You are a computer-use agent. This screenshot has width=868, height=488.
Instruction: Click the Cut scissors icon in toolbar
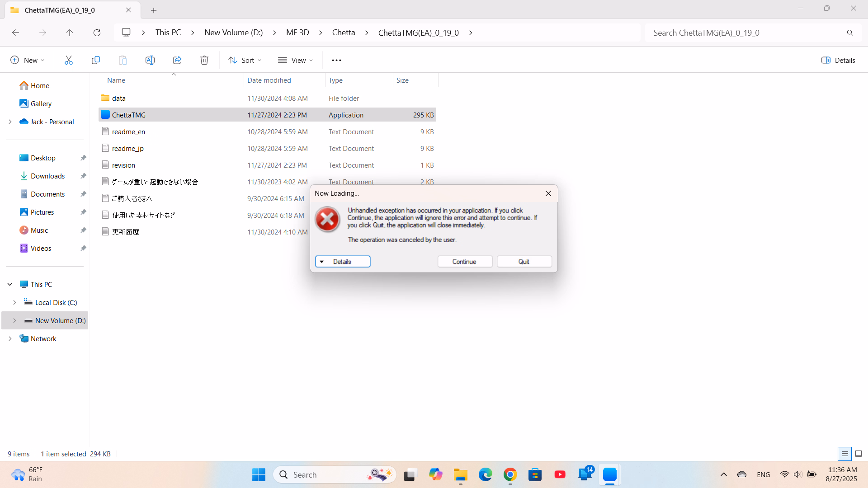(x=69, y=60)
